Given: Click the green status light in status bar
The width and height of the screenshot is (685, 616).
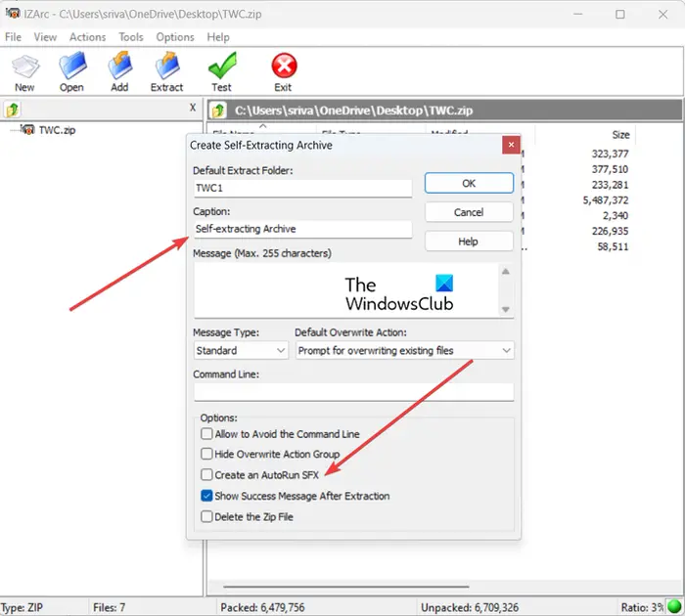Looking at the screenshot, I should 674,606.
